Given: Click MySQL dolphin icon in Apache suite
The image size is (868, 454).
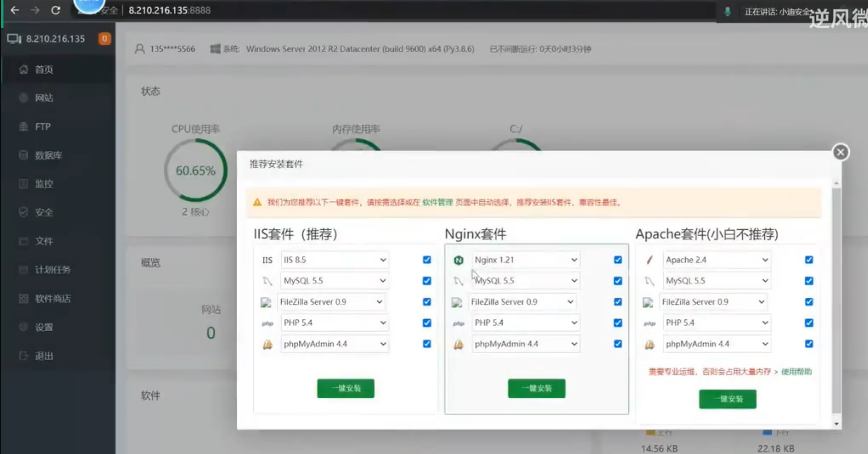Looking at the screenshot, I should tap(649, 281).
